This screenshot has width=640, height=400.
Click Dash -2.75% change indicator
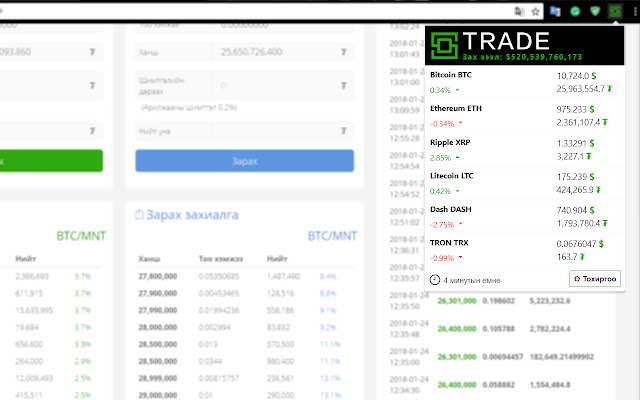446,224
